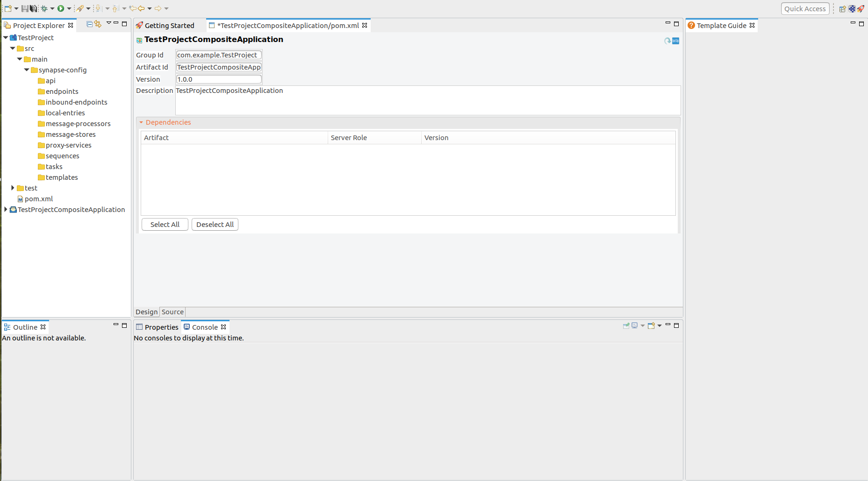Collapse all nodes in Project Explorer
This screenshot has width=868, height=481.
click(89, 24)
